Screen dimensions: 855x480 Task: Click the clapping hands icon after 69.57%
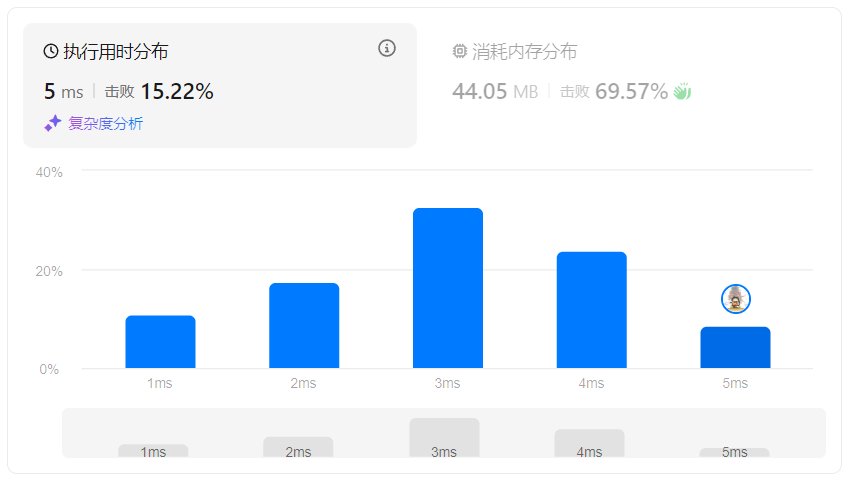(682, 91)
